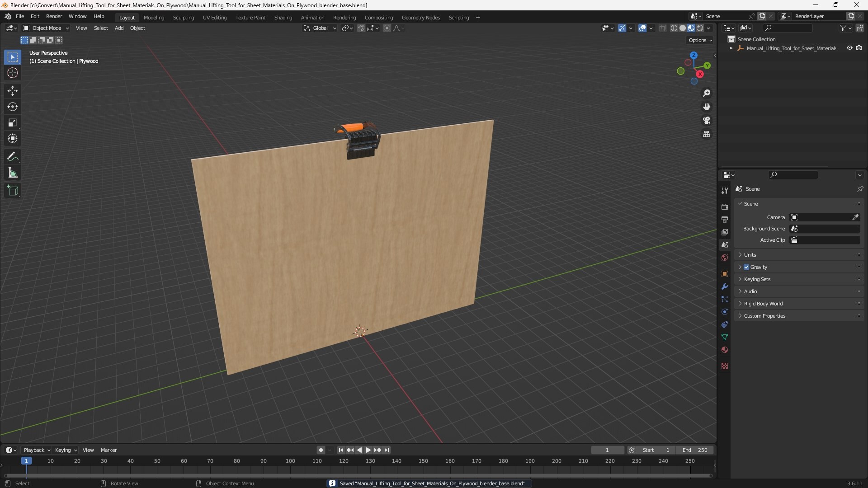868x488 pixels.
Task: Expand the Rigid Body World panel
Action: (x=799, y=304)
